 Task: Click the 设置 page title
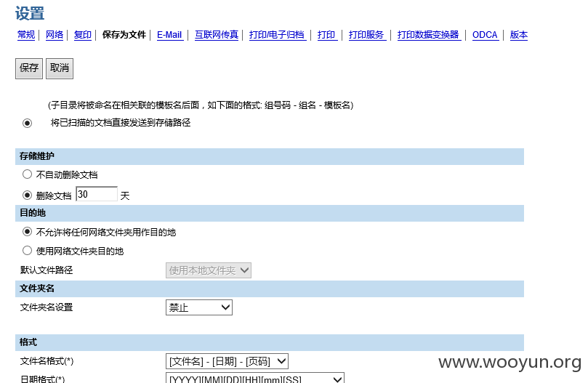coord(30,14)
